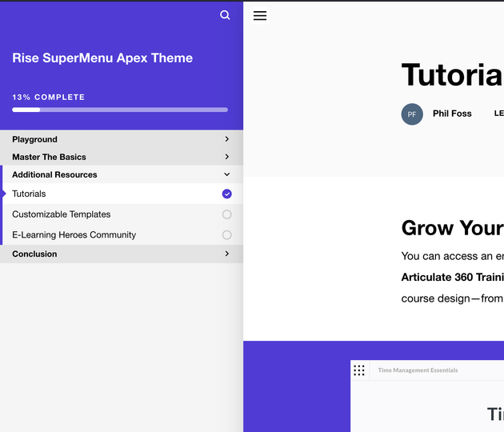The image size is (504, 432).
Task: Click the 13% COMPLETE label
Action: point(49,97)
